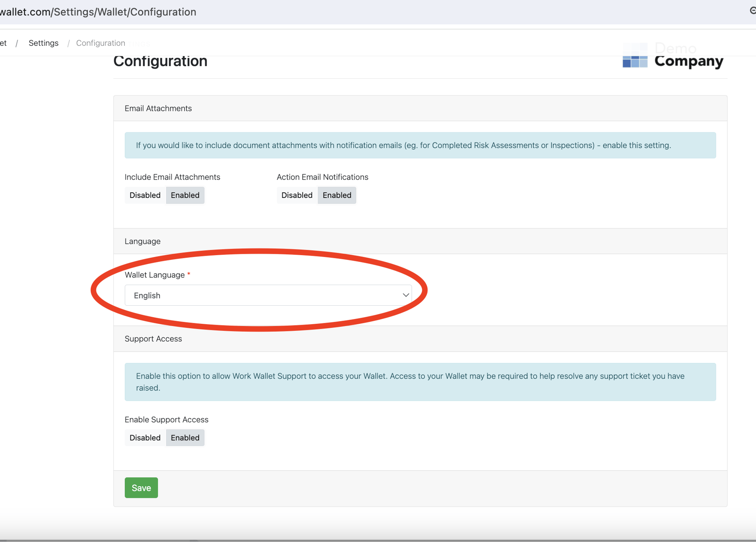Disable Action Email Notifications

point(297,195)
